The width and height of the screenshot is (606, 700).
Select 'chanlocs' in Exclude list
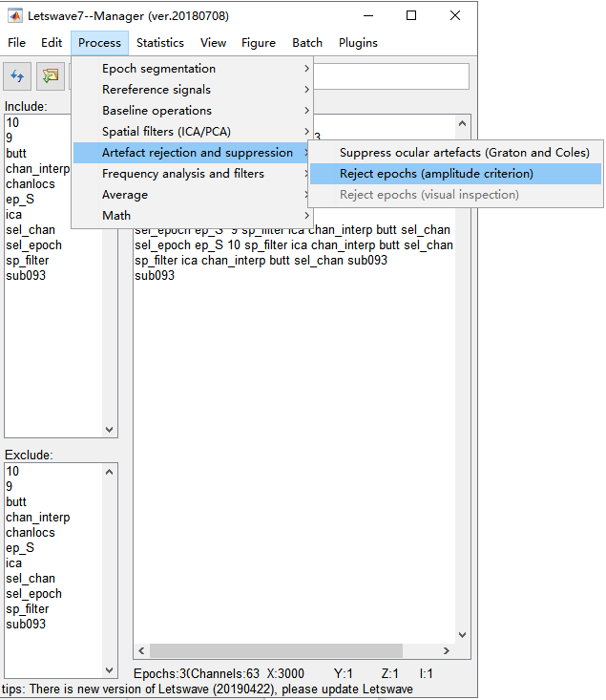click(31, 533)
